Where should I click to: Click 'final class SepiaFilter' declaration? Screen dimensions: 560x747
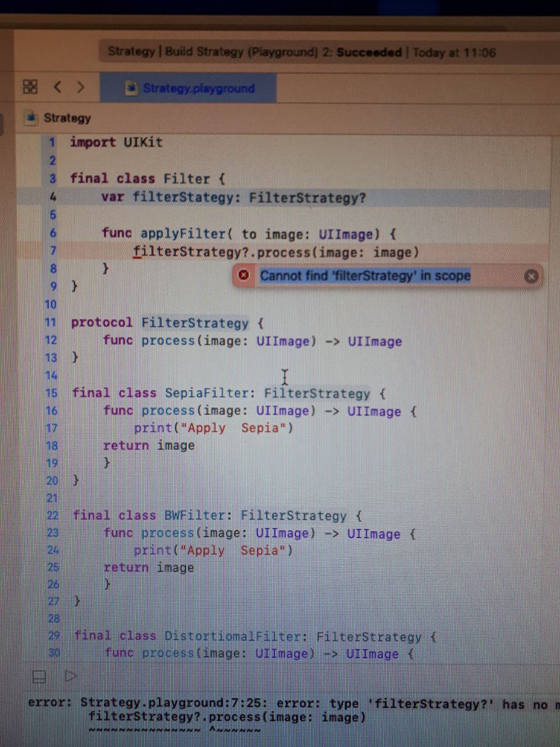(229, 393)
